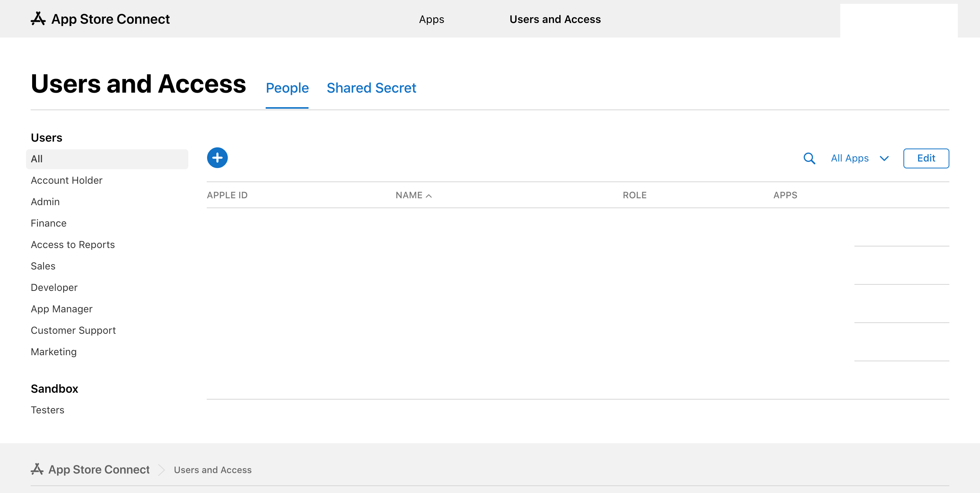
Task: Filter users by Customer Support role
Action: (73, 330)
